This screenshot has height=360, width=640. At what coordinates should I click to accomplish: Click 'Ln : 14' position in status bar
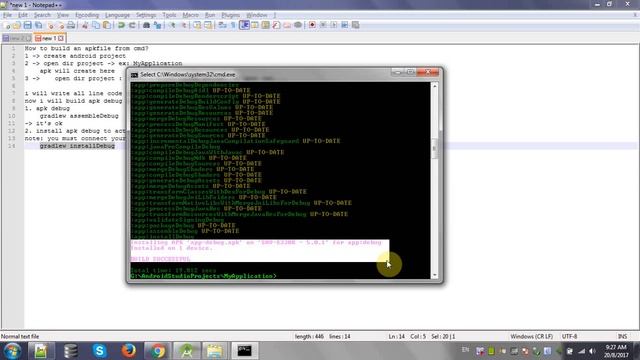click(396, 337)
